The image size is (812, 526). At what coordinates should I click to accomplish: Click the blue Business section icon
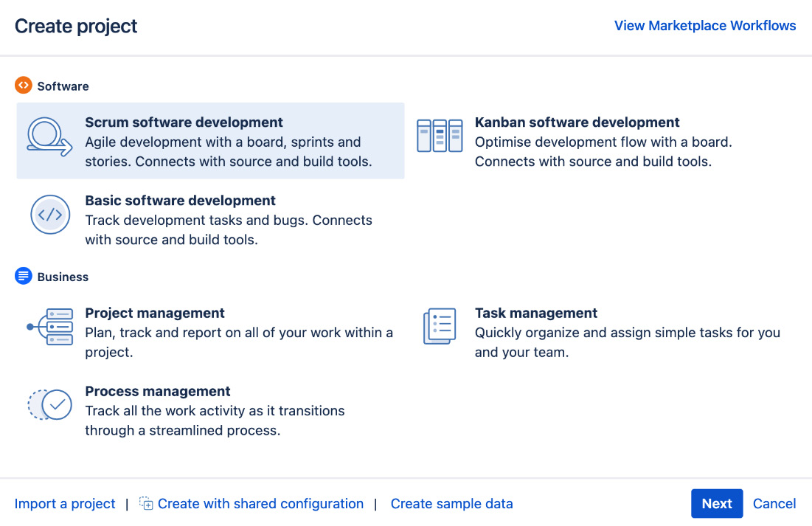point(24,276)
